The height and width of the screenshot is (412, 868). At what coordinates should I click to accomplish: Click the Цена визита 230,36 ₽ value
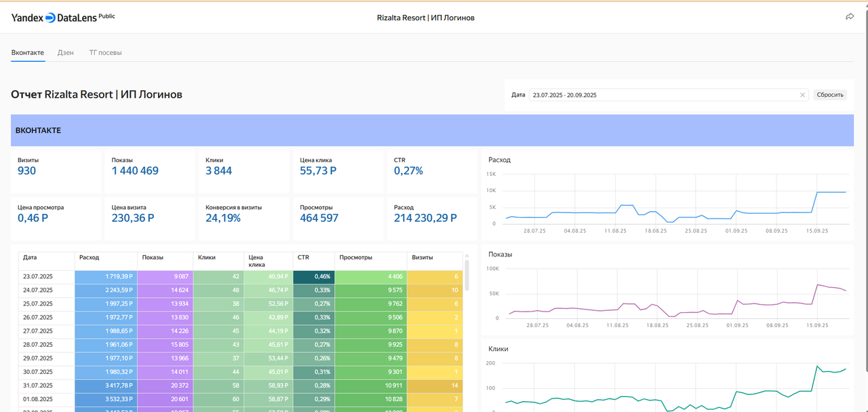133,218
